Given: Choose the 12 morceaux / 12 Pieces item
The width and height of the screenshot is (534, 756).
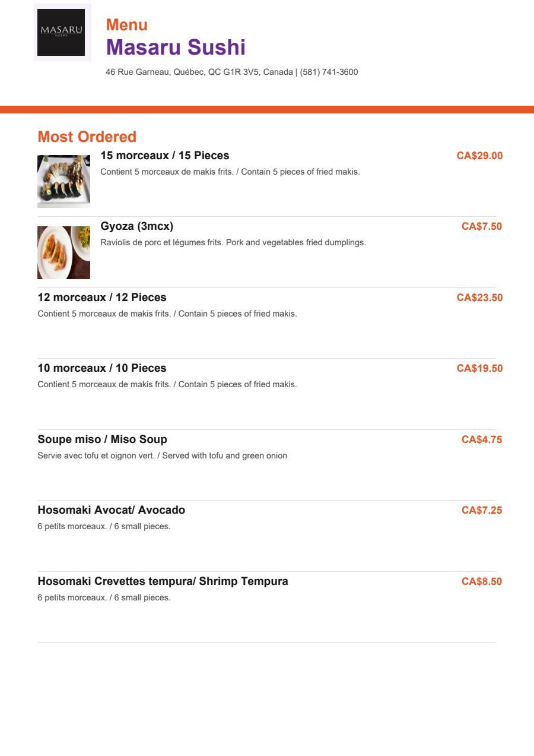Looking at the screenshot, I should [102, 298].
